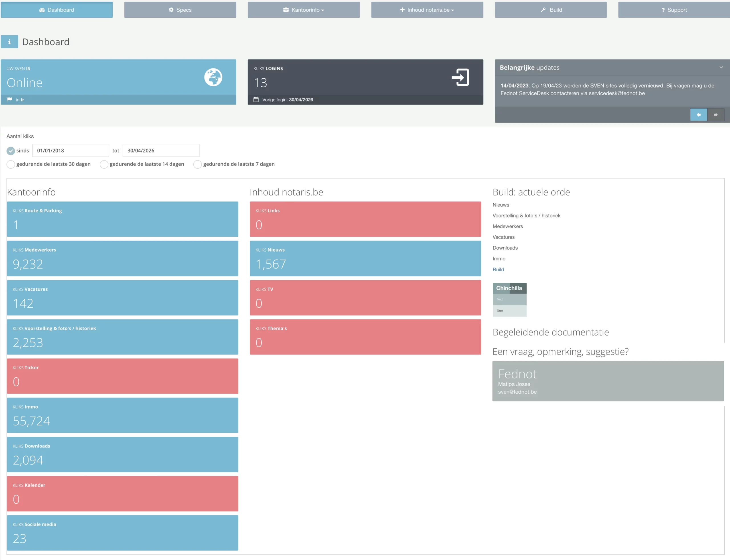Click the Online status card

point(118,82)
